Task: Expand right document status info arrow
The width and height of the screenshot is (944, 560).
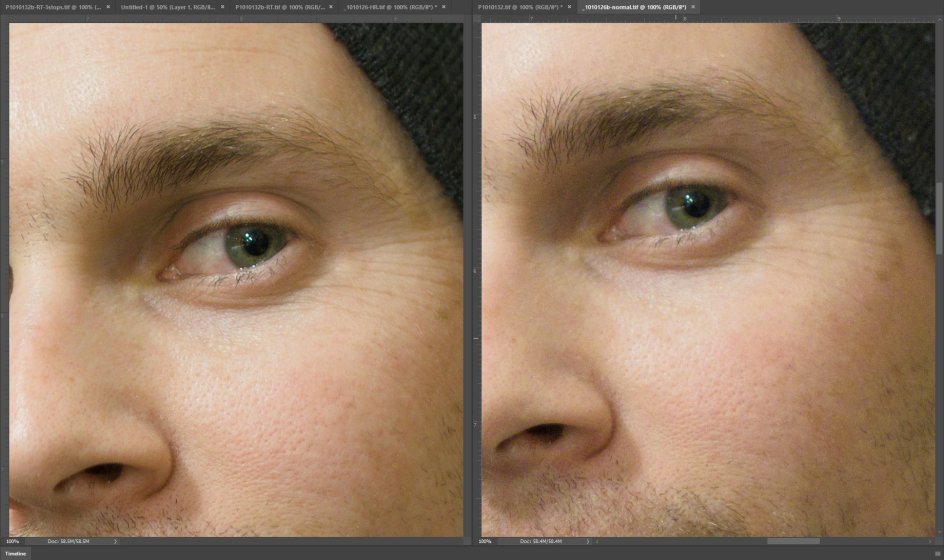Action: 588,541
